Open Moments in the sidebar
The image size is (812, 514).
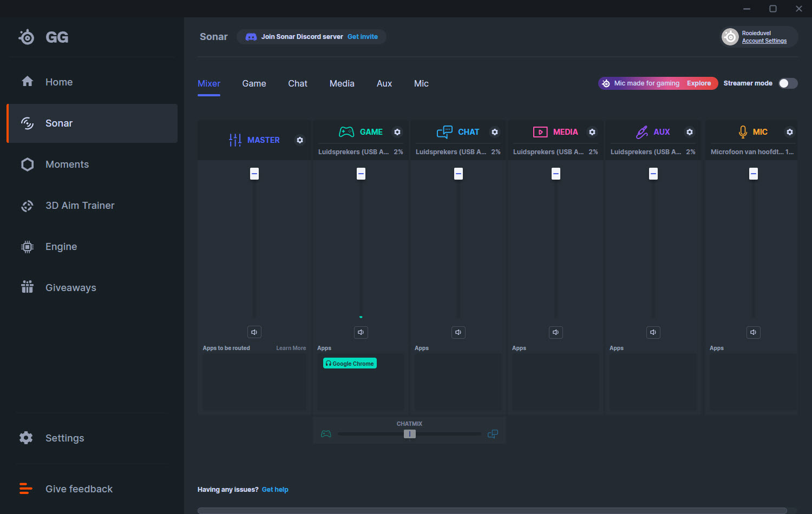[67, 164]
